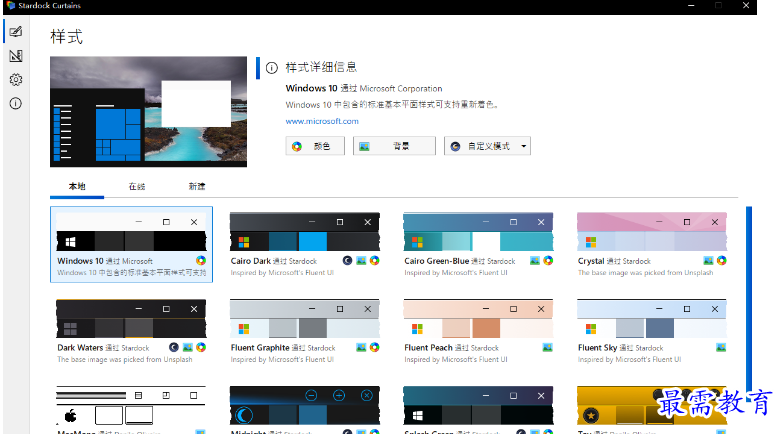This screenshot has height=434, width=781.
Task: Open the about info icon in sidebar
Action: [x=15, y=103]
